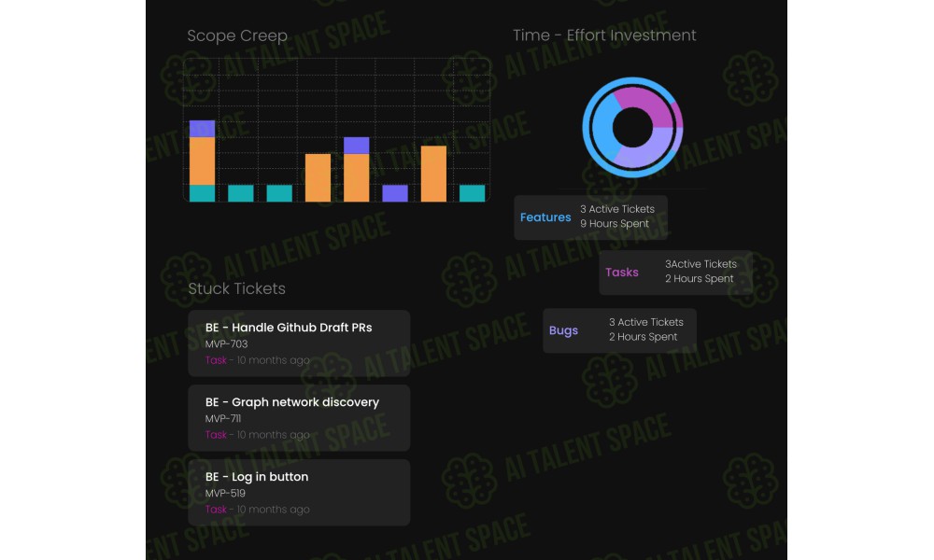Click the MVP-703 ticket ID
934x560 pixels.
pyautogui.click(x=226, y=344)
